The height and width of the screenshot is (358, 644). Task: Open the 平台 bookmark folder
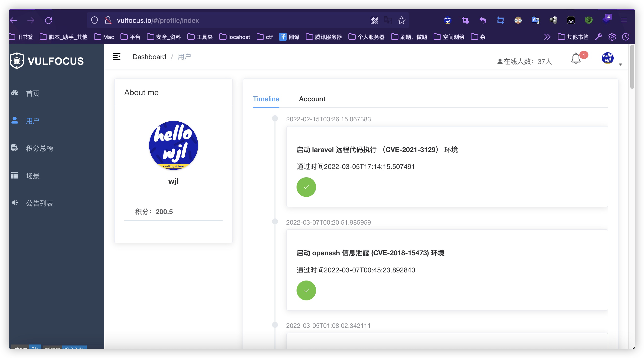(131, 37)
